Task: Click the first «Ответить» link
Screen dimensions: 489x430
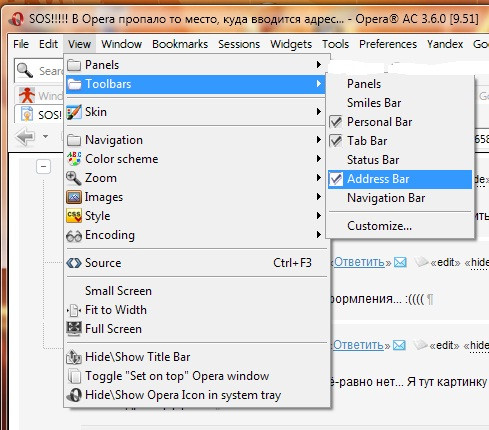Action: click(x=359, y=263)
